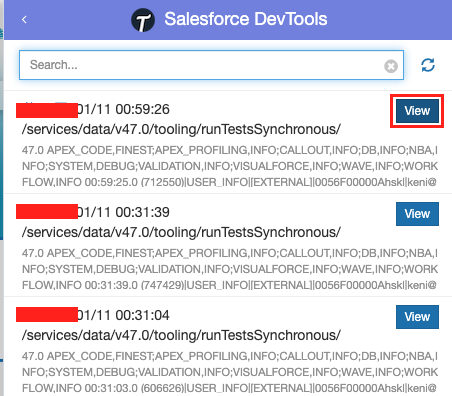The image size is (452, 396).
Task: Click the log preview text containing 606626
Action: (x=230, y=372)
